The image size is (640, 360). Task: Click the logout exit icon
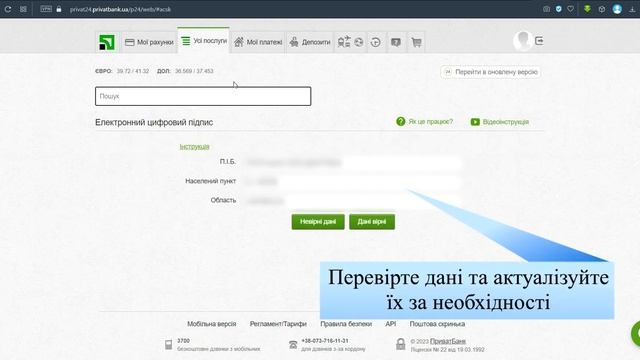[x=539, y=41]
